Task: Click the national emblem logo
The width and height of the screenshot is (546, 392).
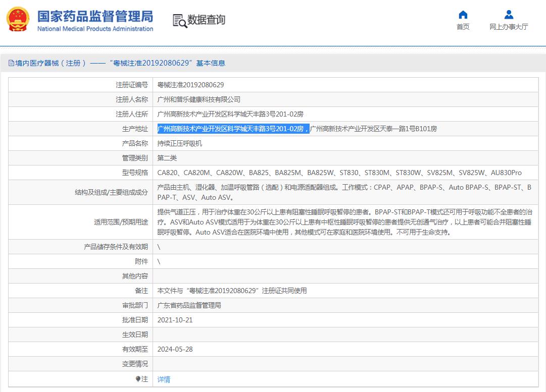Action: tap(18, 19)
